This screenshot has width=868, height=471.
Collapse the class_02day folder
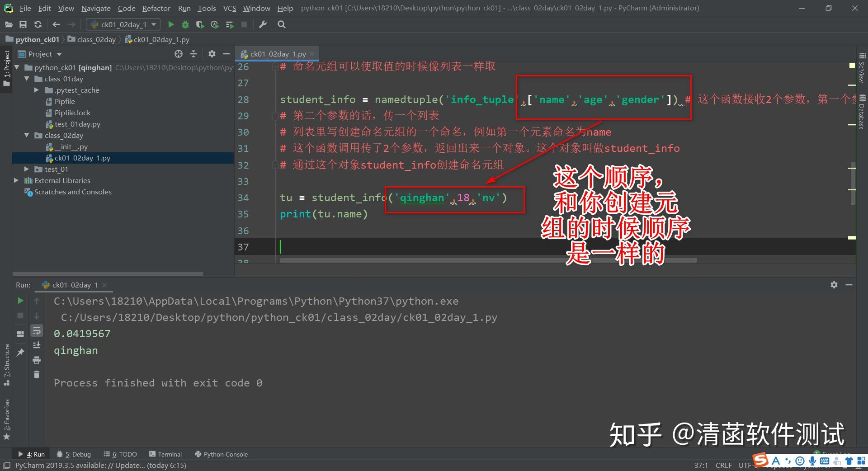point(27,135)
